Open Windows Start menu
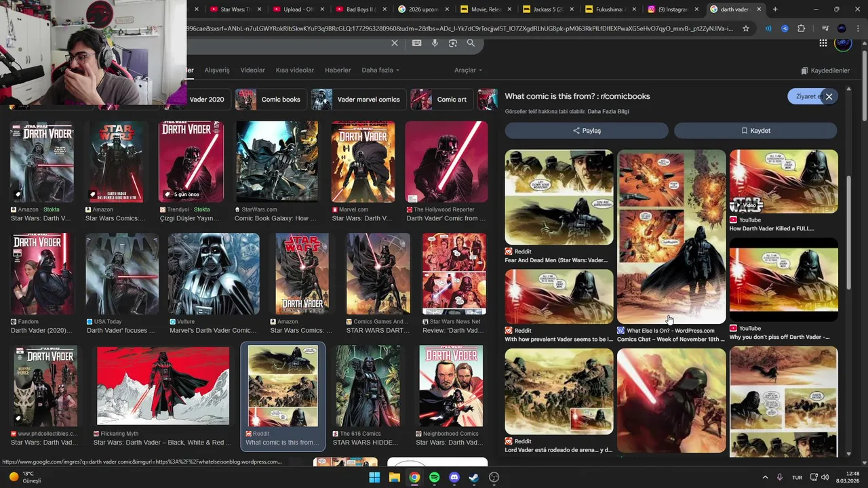 pos(374,477)
